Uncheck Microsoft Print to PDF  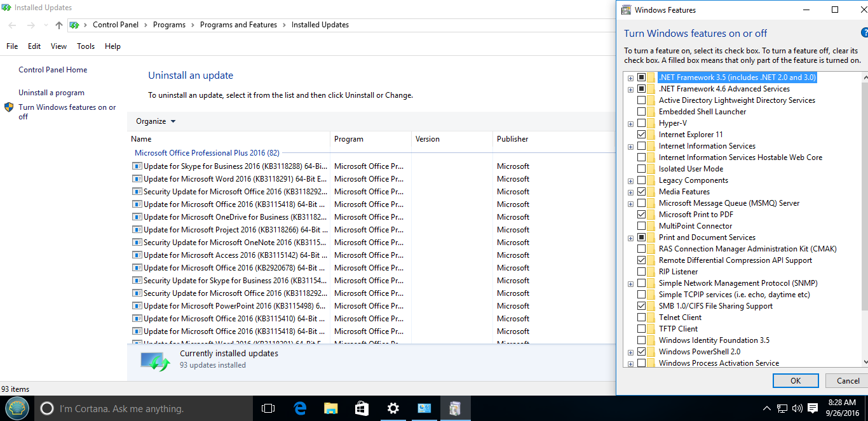(x=641, y=215)
